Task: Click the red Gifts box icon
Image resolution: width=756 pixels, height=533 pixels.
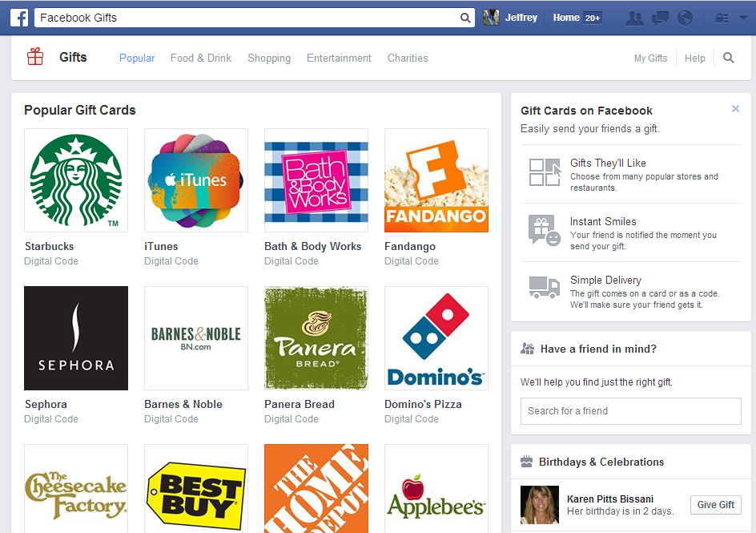Action: [x=35, y=57]
